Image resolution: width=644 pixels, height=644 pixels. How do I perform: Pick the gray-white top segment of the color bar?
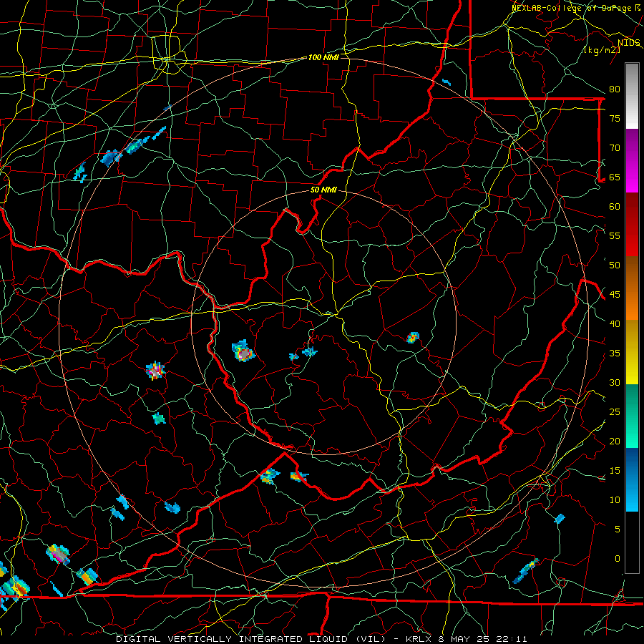[632, 96]
